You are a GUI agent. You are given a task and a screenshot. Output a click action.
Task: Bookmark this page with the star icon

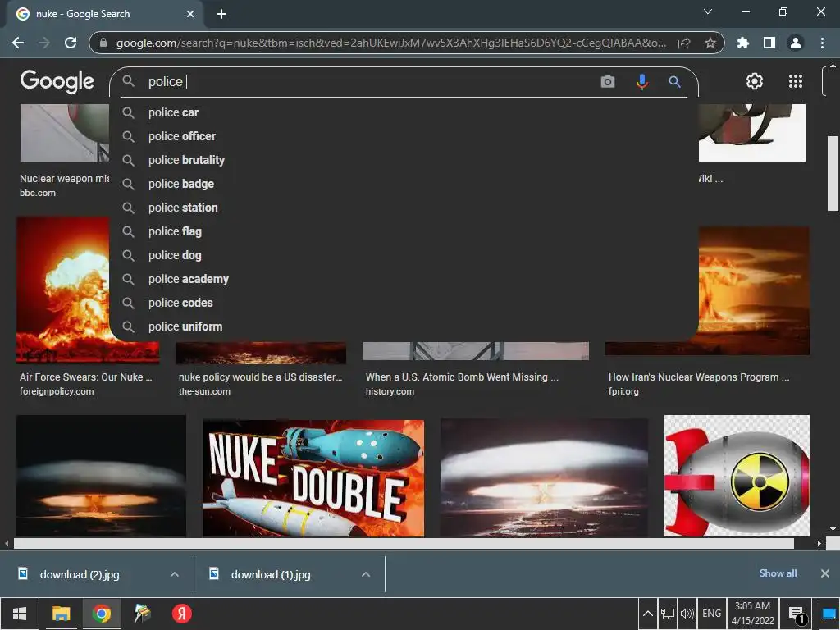(x=710, y=43)
